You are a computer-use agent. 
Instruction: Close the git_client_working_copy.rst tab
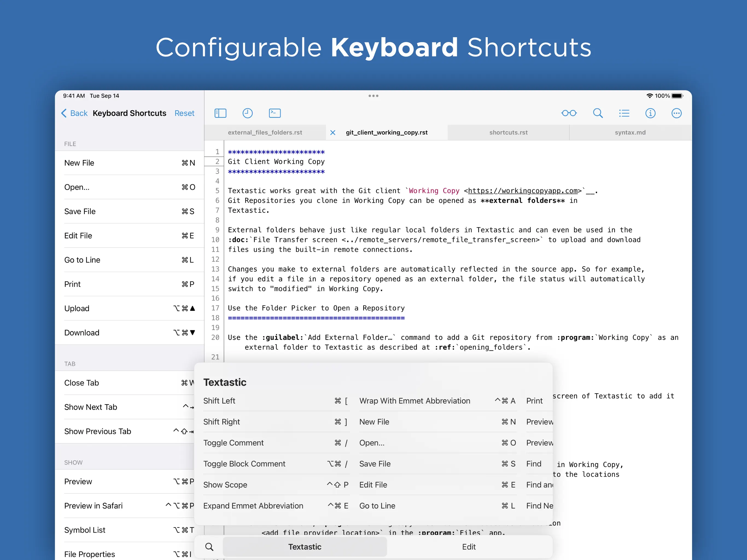coord(333,133)
